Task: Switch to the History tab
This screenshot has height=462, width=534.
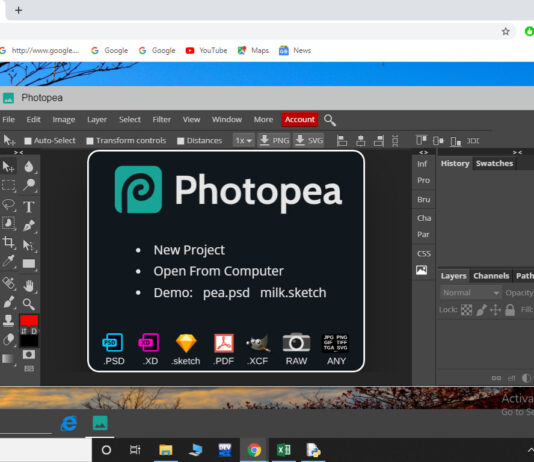Action: [x=455, y=163]
